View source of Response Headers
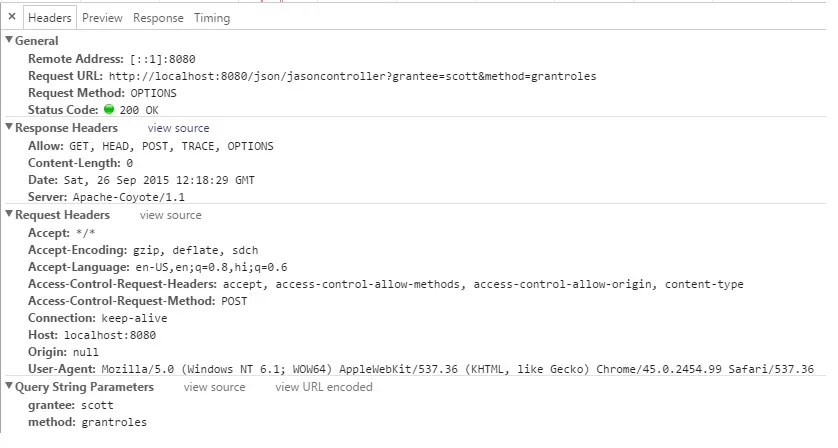838x448 pixels. (179, 128)
